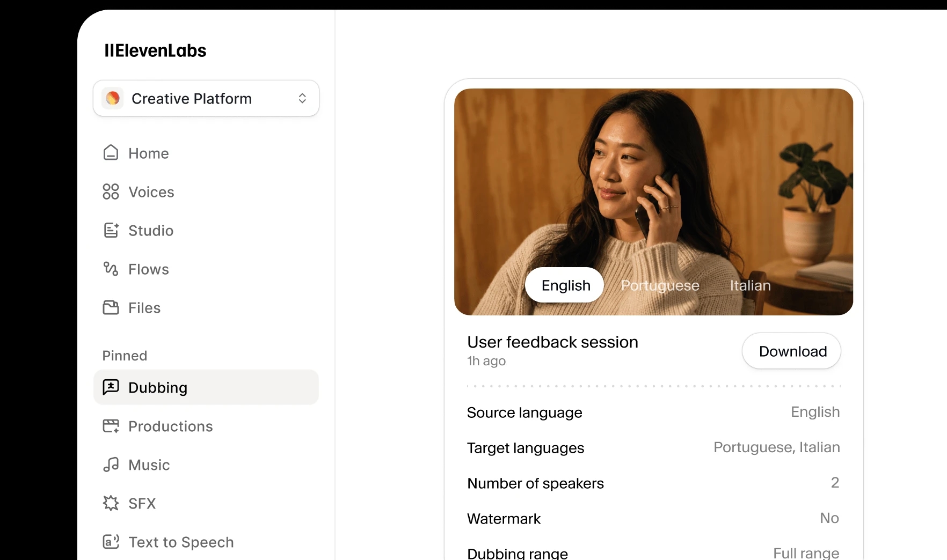Click the Text to Speech icon
The width and height of the screenshot is (947, 560).
[x=111, y=542]
